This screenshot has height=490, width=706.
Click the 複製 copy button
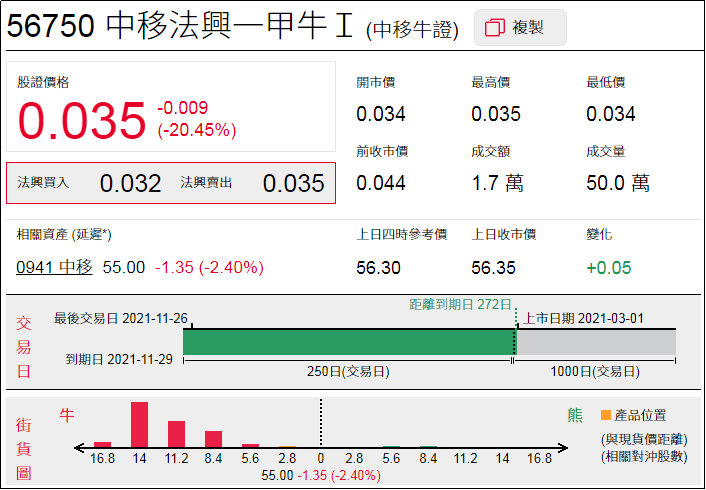520,27
